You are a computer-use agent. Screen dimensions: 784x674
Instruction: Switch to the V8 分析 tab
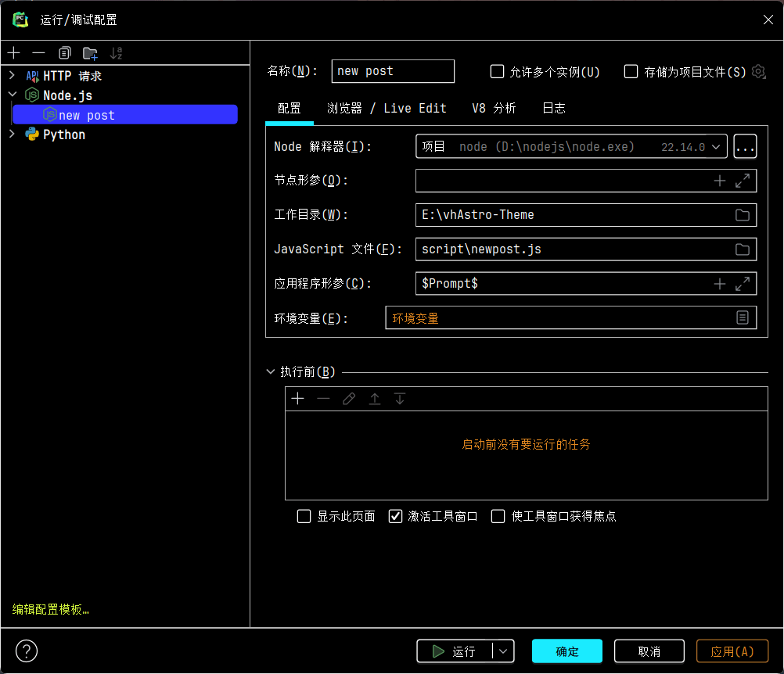click(493, 109)
